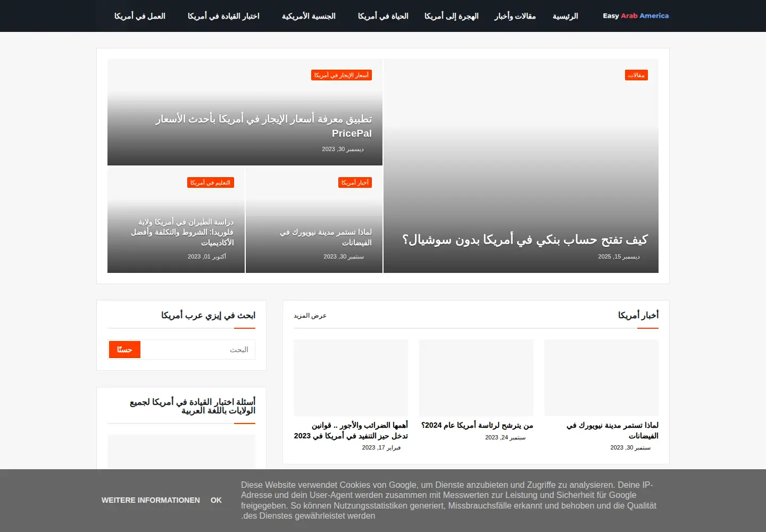The image size is (766, 532).
Task: Click عرض المزيد link
Action: (x=310, y=315)
